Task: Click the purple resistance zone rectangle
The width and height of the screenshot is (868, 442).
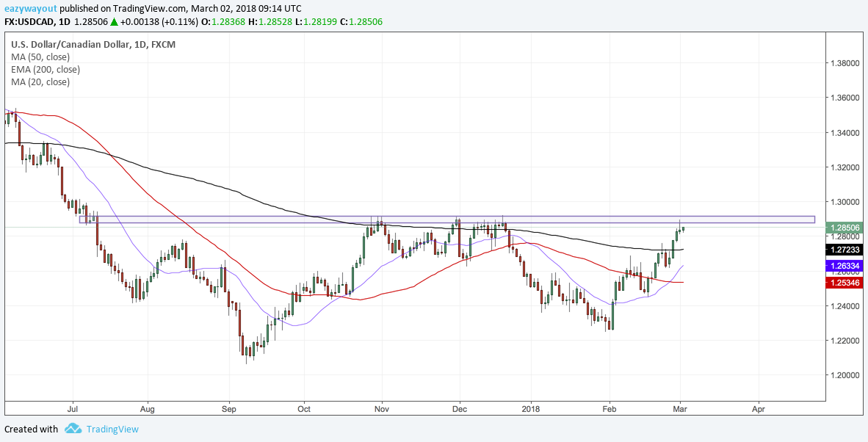Action: click(x=447, y=220)
